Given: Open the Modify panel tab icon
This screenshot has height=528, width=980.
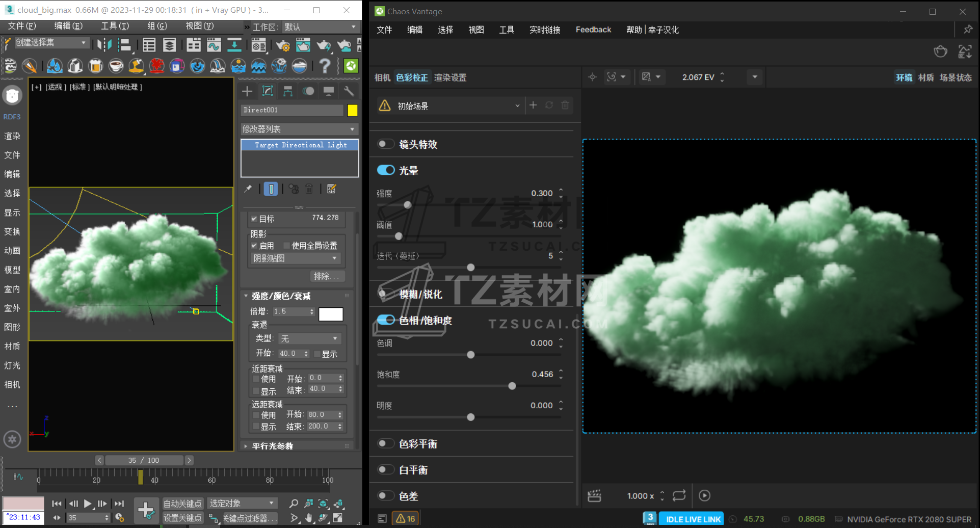Looking at the screenshot, I should click(268, 91).
